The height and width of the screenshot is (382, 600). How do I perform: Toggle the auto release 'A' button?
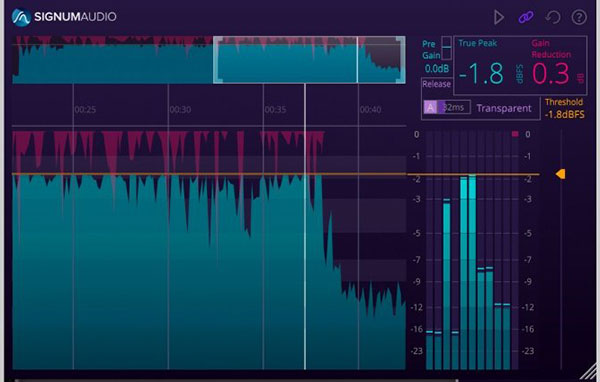coord(430,108)
